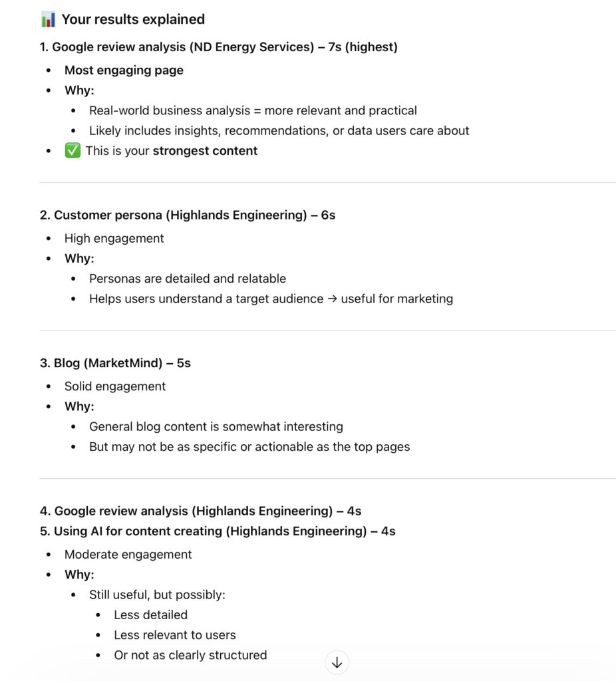616x681 pixels.
Task: Click the Customer persona Highlands Engineering heading
Action: (188, 215)
